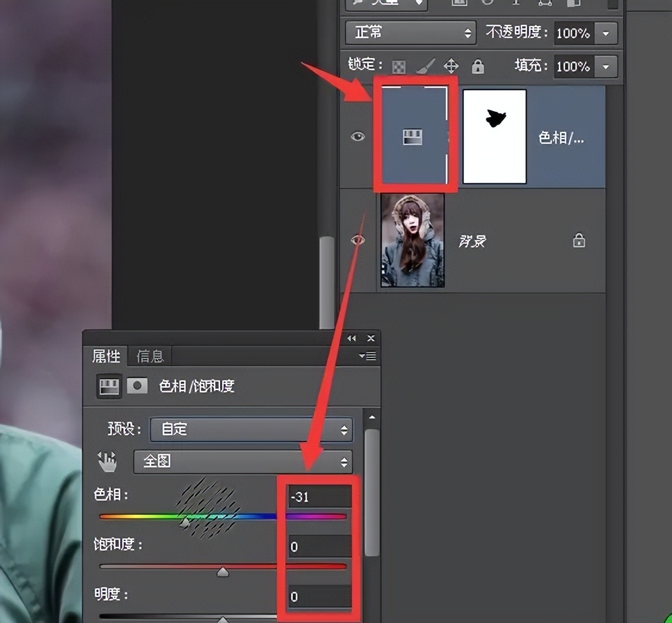Click the layer mask icon in Properties panel

point(138,385)
